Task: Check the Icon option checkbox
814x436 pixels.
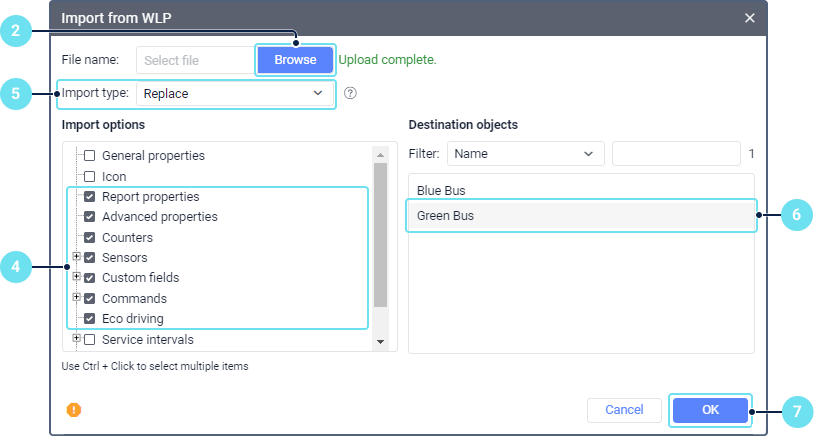Action: pyautogui.click(x=90, y=177)
